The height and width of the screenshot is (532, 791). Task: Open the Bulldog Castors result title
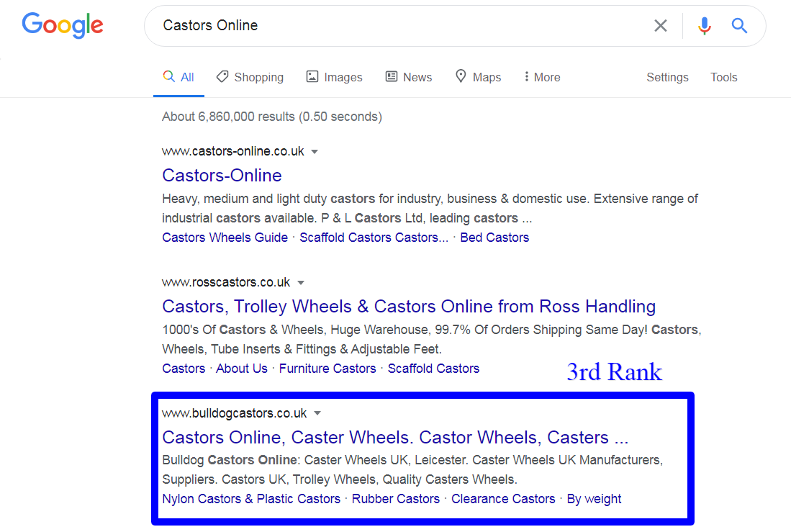point(395,437)
